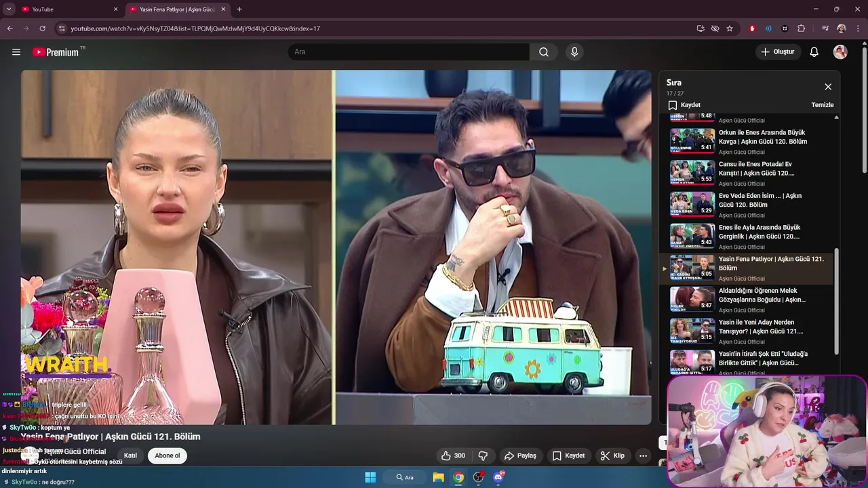Open Chrome three-dot menu
This screenshot has width=868, height=488.
tap(858, 28)
